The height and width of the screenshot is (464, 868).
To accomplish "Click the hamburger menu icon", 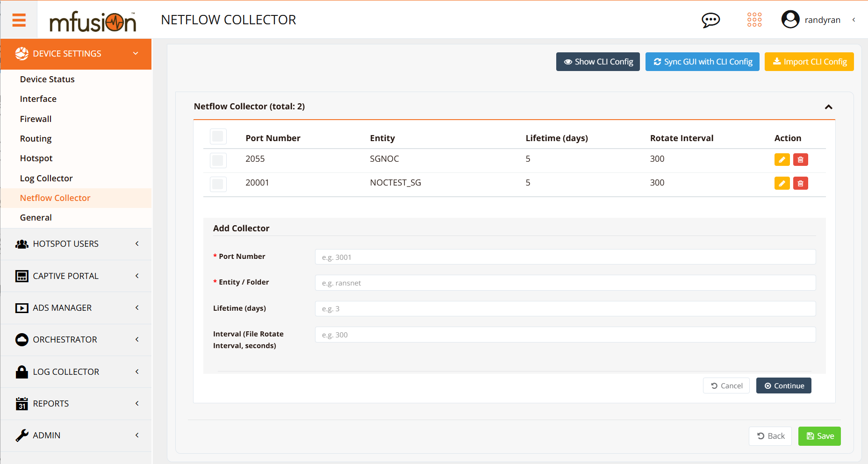I will point(19,20).
